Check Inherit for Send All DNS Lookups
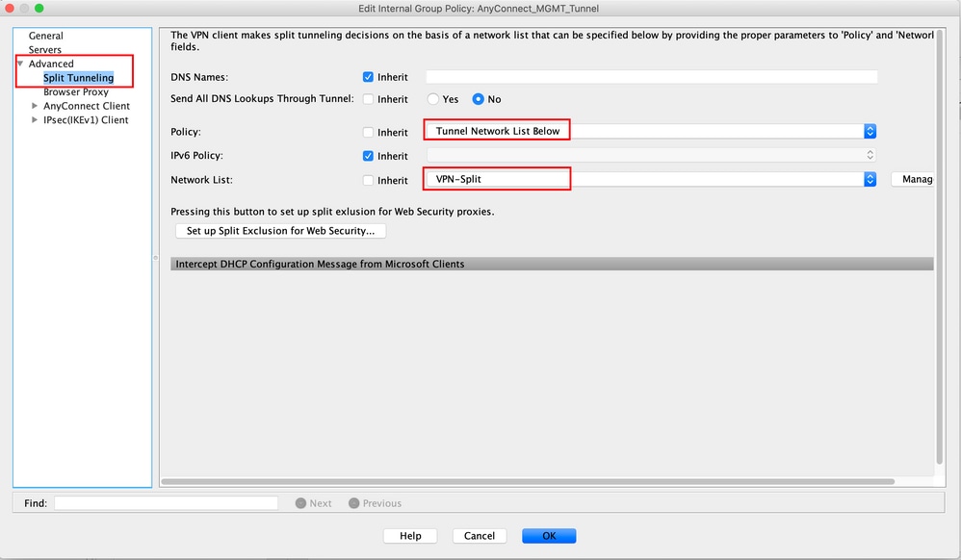The image size is (961, 560). point(368,99)
